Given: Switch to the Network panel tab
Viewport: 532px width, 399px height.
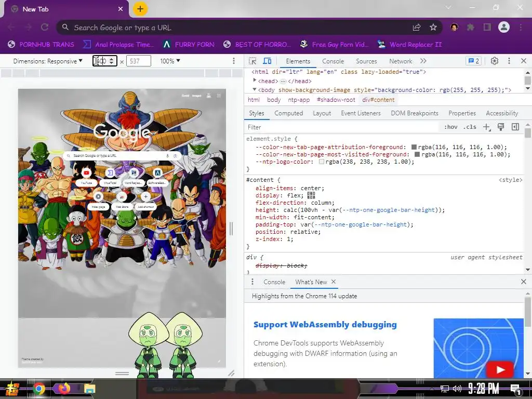Looking at the screenshot, I should point(401,61).
